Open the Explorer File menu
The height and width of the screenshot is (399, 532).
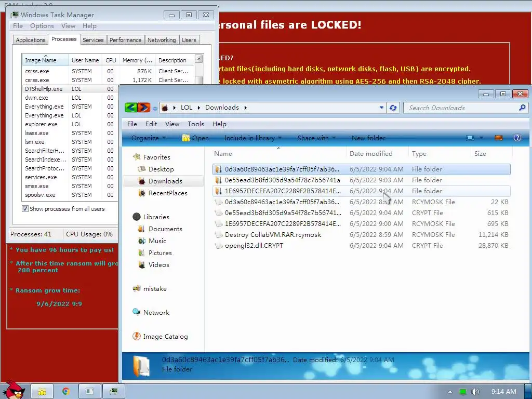point(132,124)
